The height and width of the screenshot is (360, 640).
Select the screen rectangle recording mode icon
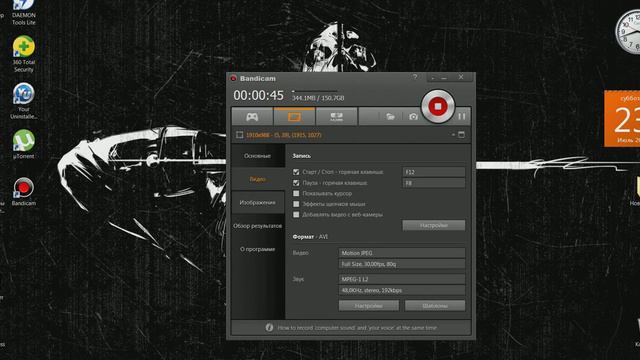pyautogui.click(x=294, y=117)
